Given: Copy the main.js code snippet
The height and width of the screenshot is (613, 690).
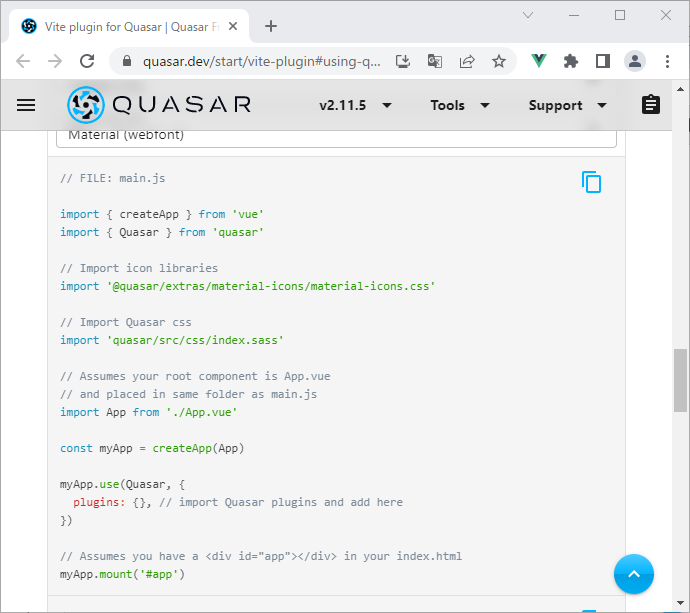Looking at the screenshot, I should [x=591, y=182].
